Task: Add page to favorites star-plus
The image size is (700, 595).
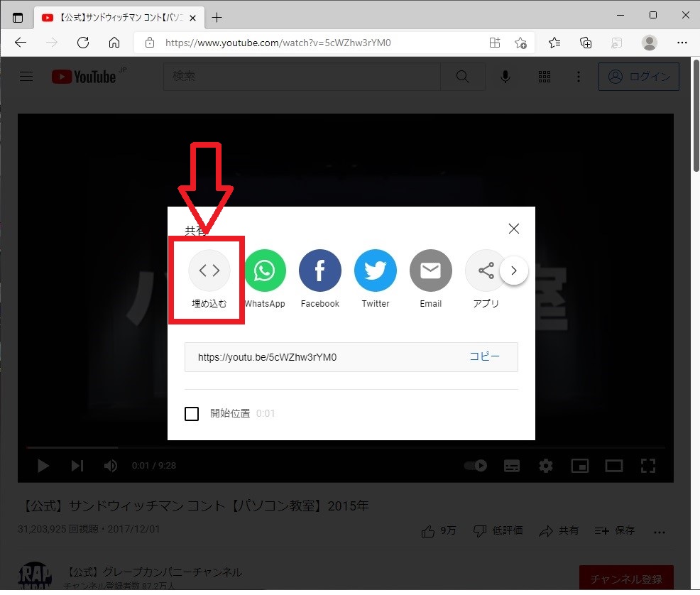Action: point(520,43)
